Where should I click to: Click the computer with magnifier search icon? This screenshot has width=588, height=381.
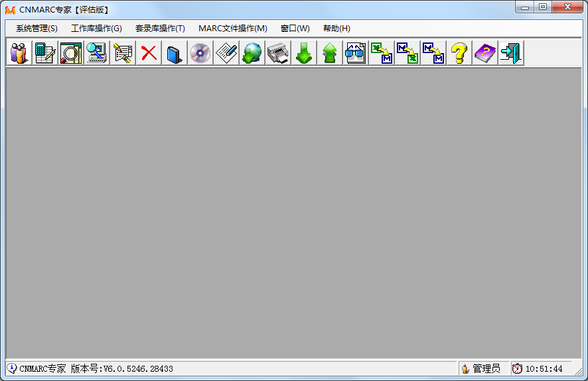click(97, 53)
